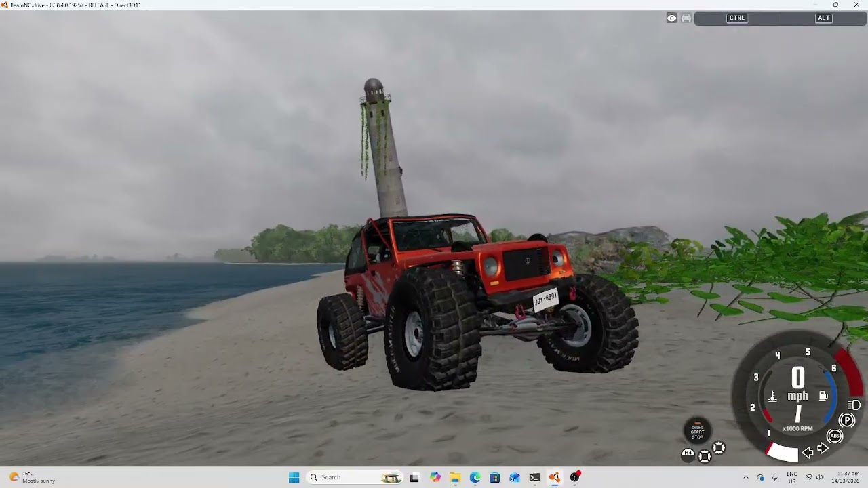The width and height of the screenshot is (868, 488).
Task: Toggle the lower differential lock icon
Action: pos(705,456)
